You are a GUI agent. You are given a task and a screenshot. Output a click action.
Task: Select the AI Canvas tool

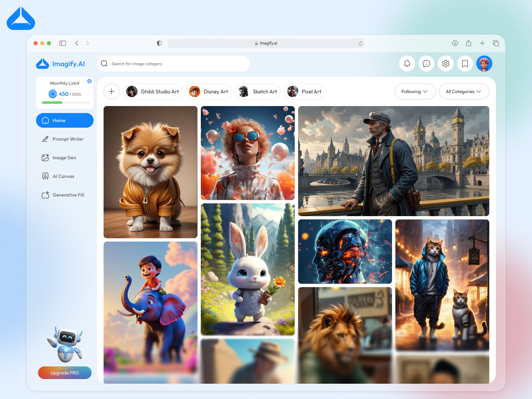coord(65,176)
